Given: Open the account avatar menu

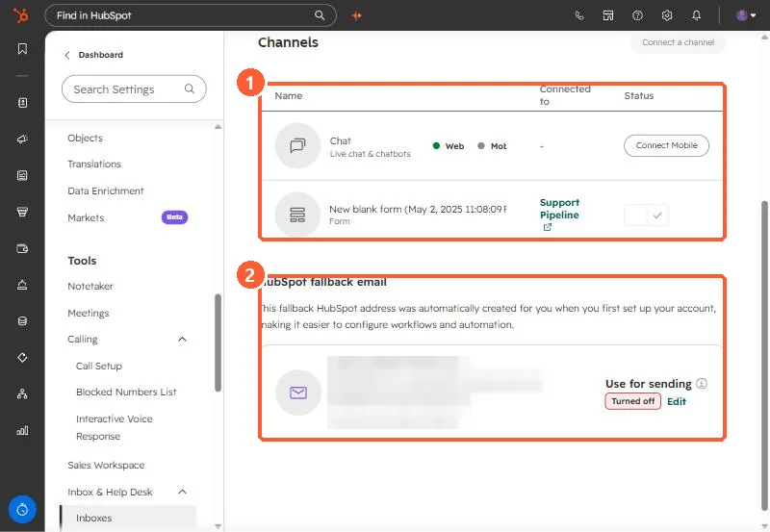Looking at the screenshot, I should click(745, 15).
